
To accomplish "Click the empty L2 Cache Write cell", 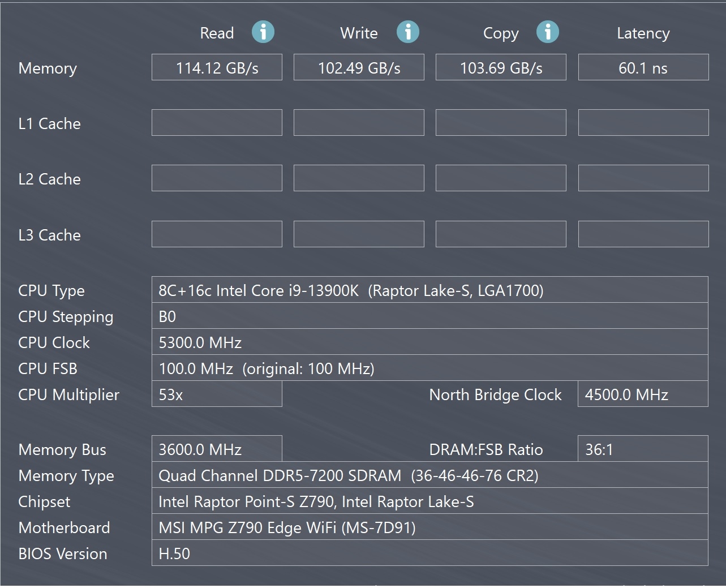I will click(x=359, y=178).
